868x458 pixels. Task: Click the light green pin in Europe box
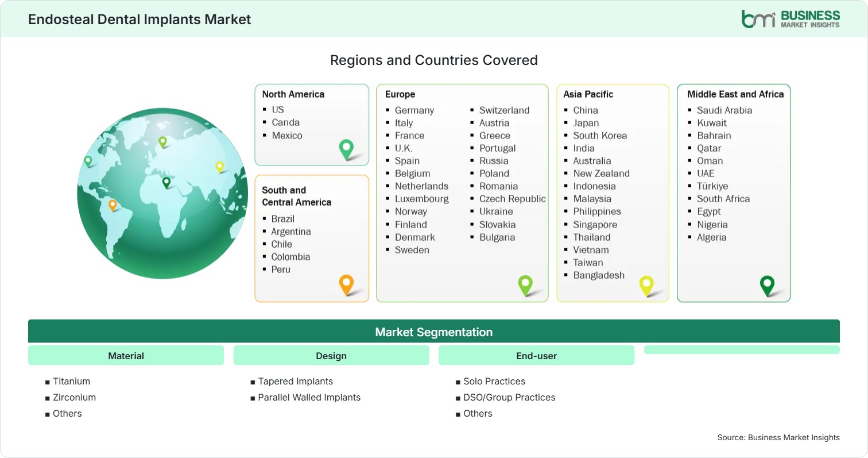525,285
